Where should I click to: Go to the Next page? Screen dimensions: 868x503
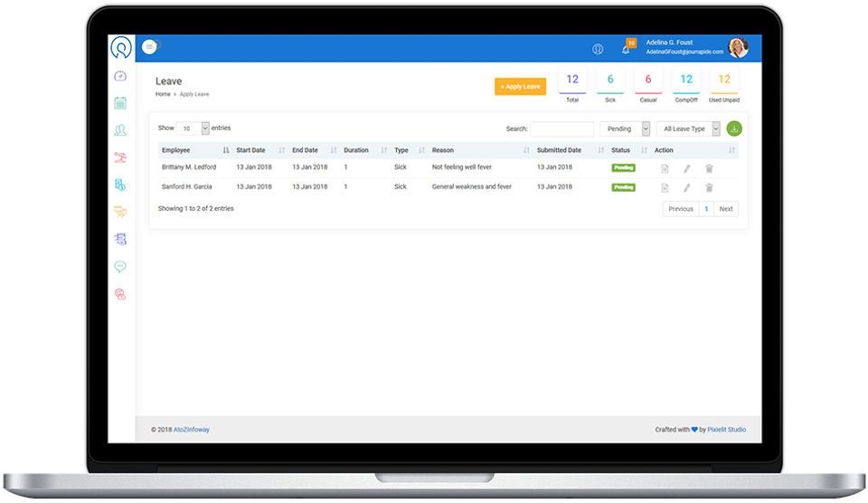(726, 209)
